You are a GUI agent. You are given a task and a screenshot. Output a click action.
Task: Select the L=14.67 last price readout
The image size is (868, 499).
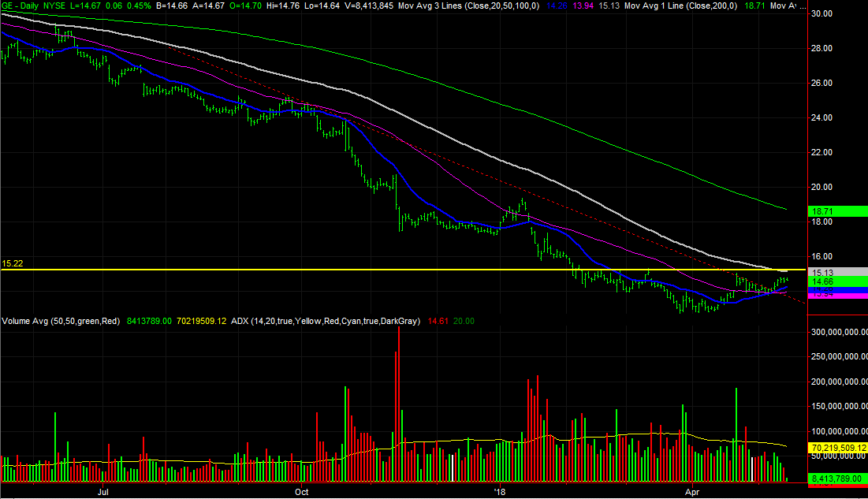point(85,6)
